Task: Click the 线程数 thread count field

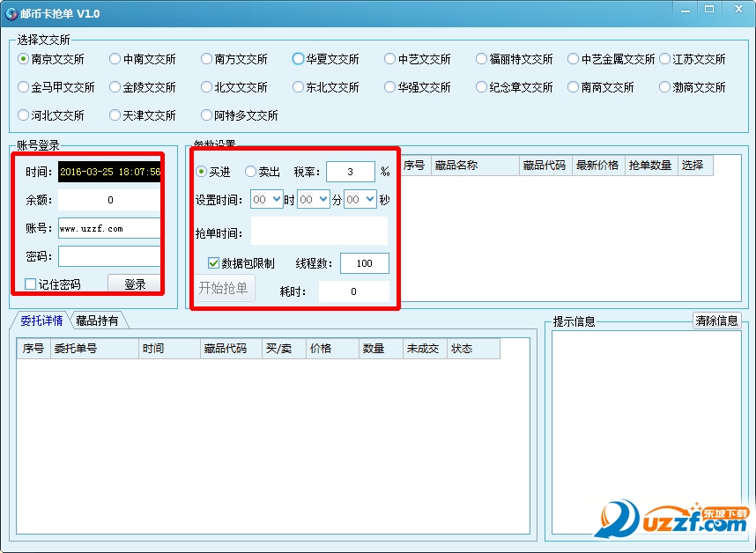Action: [x=365, y=263]
